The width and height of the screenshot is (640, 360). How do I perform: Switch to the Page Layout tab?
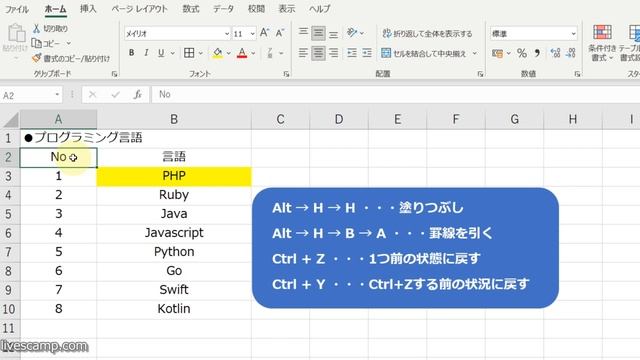140,9
